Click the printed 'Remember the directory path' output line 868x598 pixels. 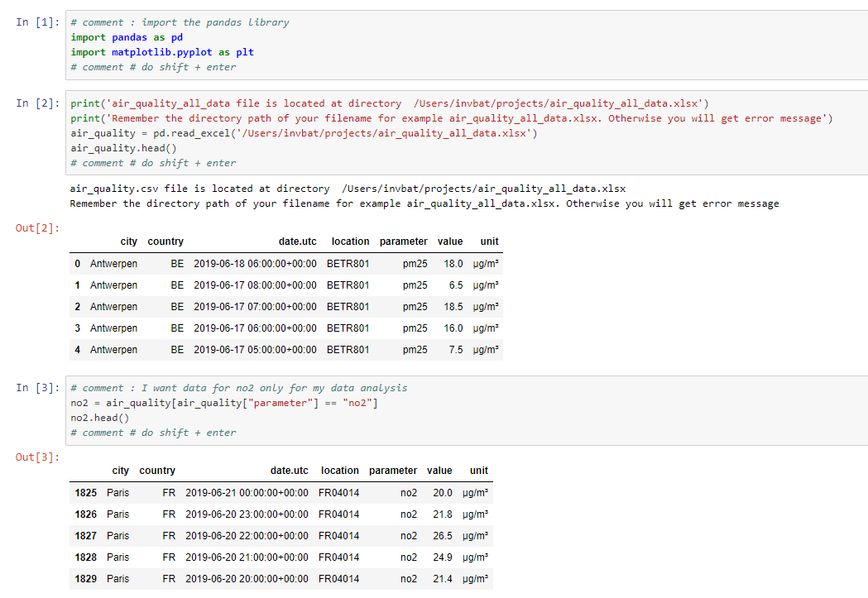(x=424, y=203)
